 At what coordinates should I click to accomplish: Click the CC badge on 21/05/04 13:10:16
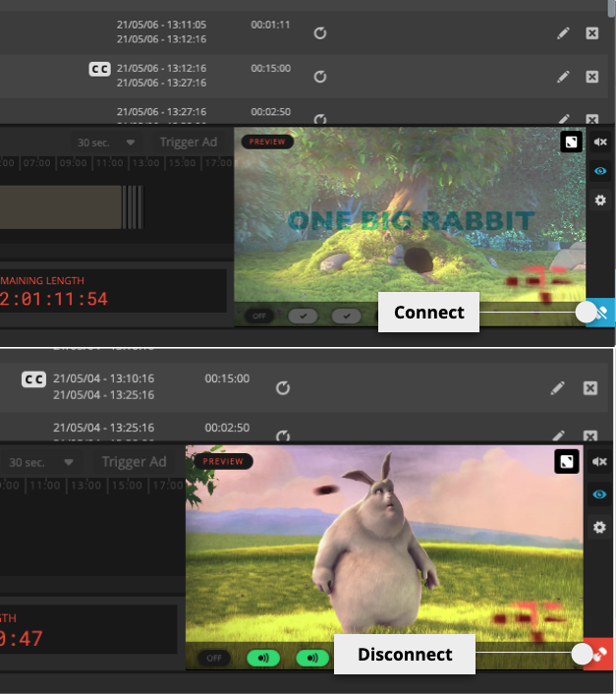click(x=33, y=379)
